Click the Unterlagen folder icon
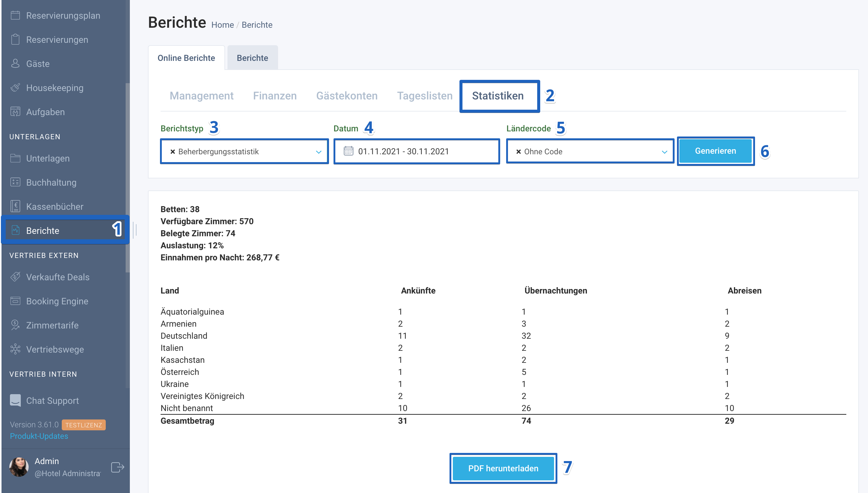The image size is (868, 493). (x=15, y=158)
